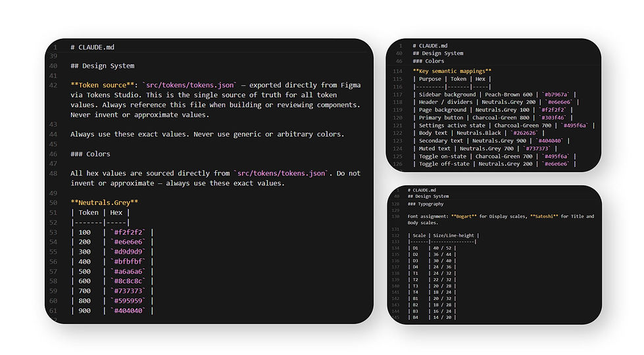Select the "**Neutrals.Grey**" heading
This screenshot has width=644, height=355.
(x=105, y=202)
